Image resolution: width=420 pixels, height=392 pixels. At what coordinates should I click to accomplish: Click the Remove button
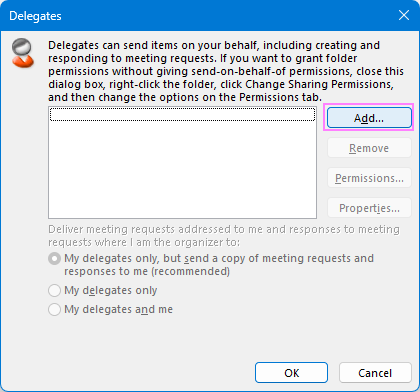[x=369, y=148]
